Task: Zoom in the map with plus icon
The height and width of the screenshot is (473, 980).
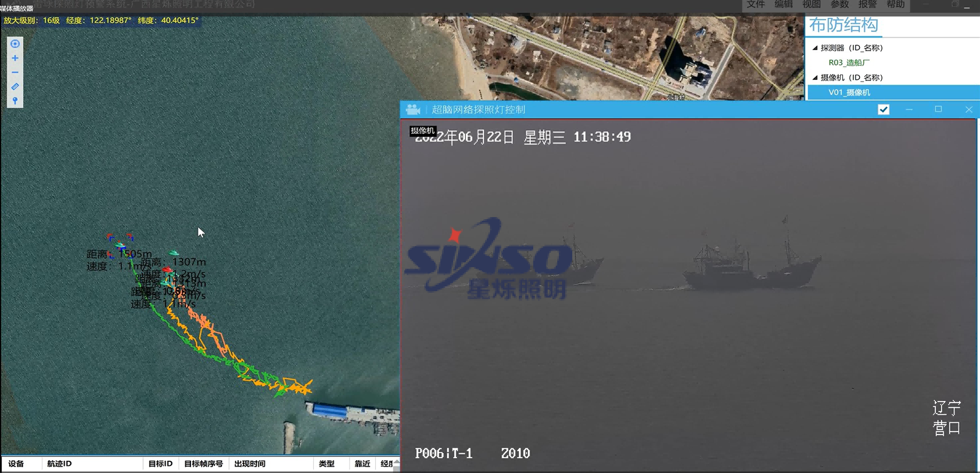Action: click(15, 58)
